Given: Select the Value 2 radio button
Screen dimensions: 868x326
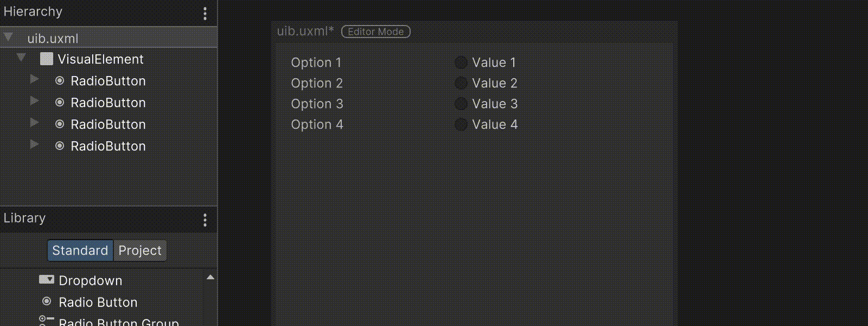Looking at the screenshot, I should tap(461, 83).
